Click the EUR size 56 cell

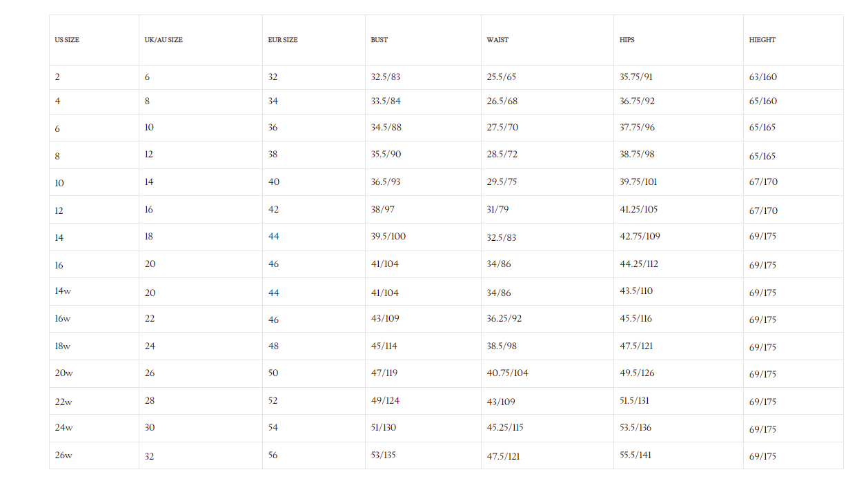pos(273,455)
